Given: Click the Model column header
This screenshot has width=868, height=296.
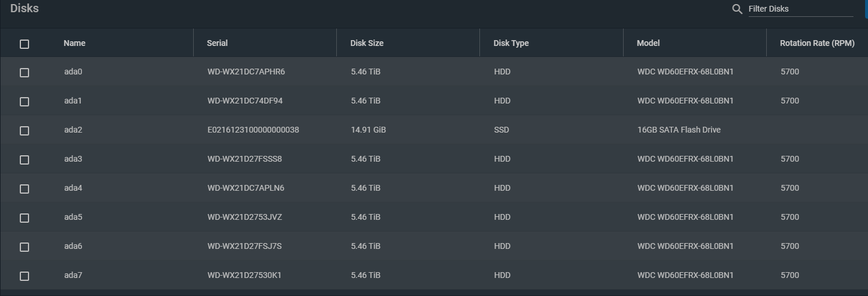Looking at the screenshot, I should point(648,43).
